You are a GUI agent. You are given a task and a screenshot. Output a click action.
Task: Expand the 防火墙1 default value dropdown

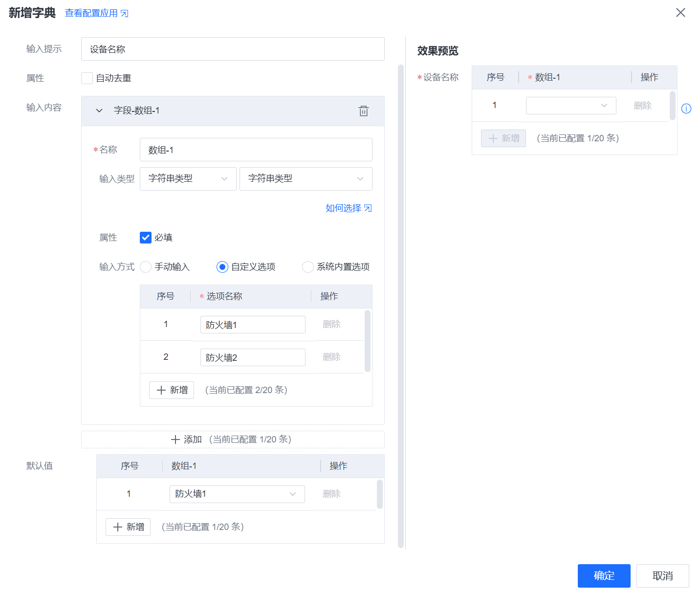237,494
